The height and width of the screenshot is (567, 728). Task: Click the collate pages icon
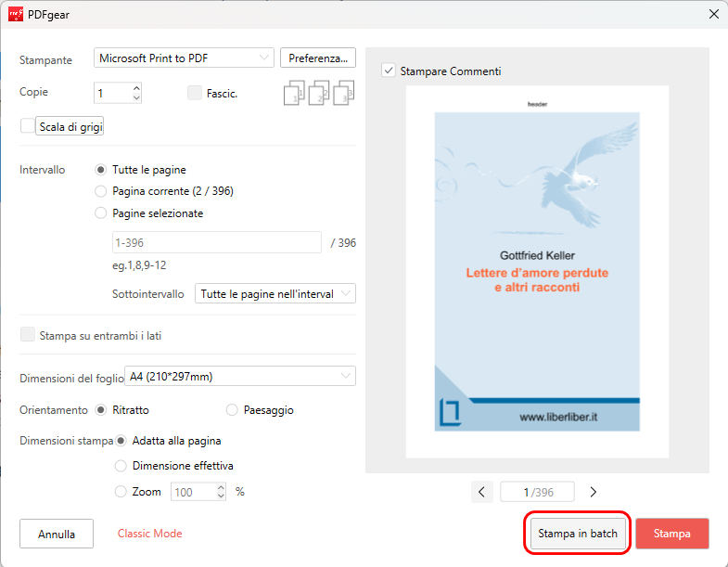pos(318,93)
